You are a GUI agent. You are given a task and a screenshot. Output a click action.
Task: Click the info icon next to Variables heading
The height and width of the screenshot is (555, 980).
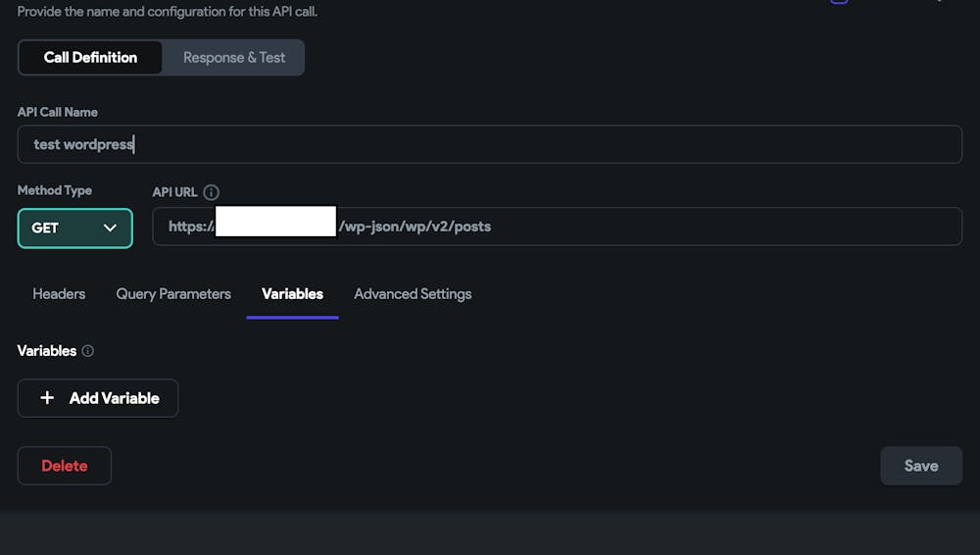coord(87,351)
